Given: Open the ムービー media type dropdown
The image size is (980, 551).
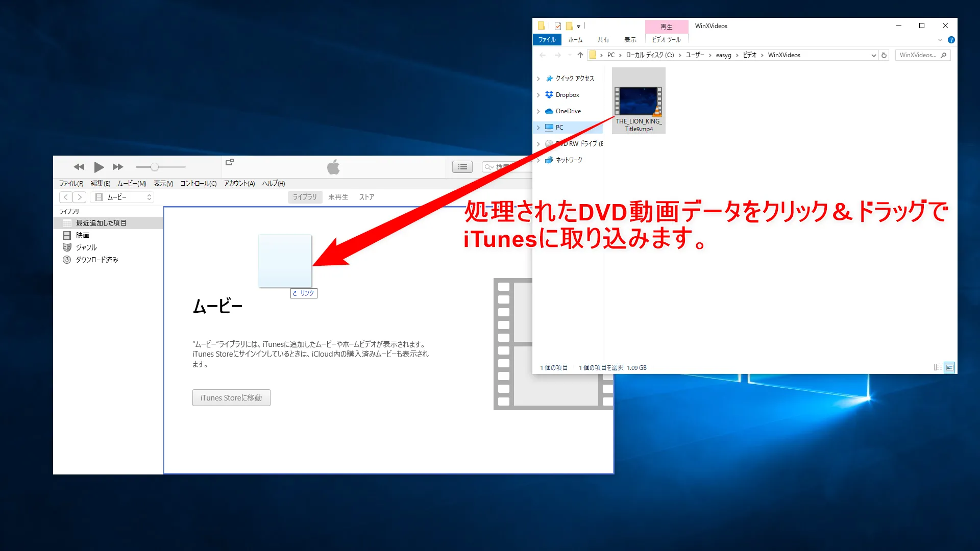Looking at the screenshot, I should [122, 197].
